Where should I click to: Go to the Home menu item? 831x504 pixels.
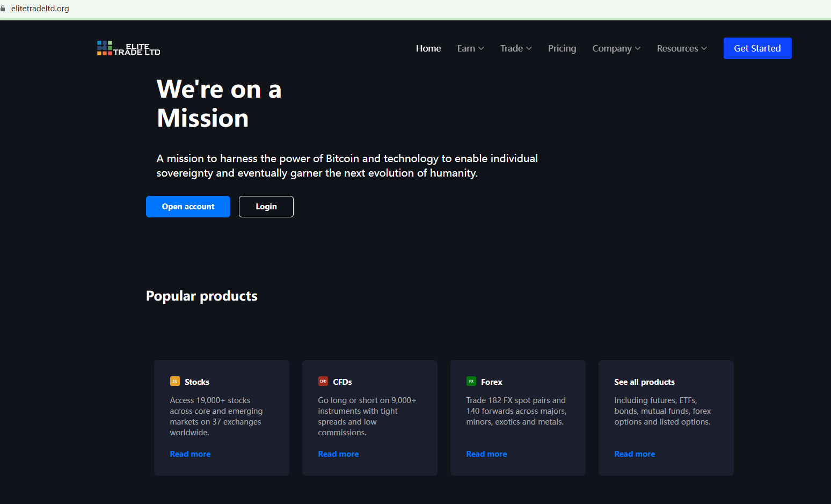click(x=428, y=48)
